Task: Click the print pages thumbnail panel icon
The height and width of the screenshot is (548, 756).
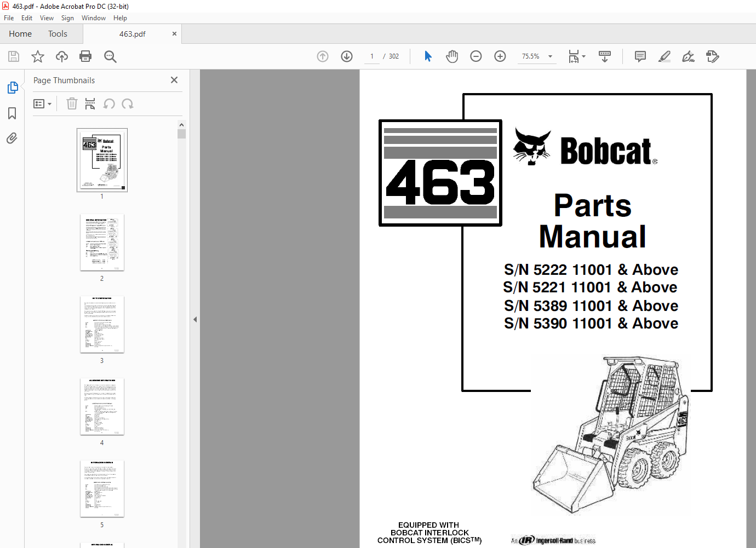Action: [90, 103]
